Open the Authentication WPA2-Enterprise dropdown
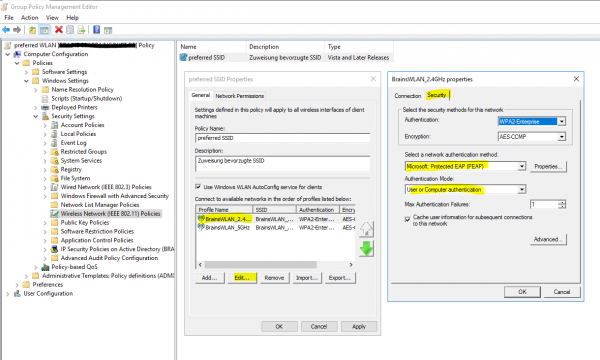600x360 pixels. click(x=561, y=122)
